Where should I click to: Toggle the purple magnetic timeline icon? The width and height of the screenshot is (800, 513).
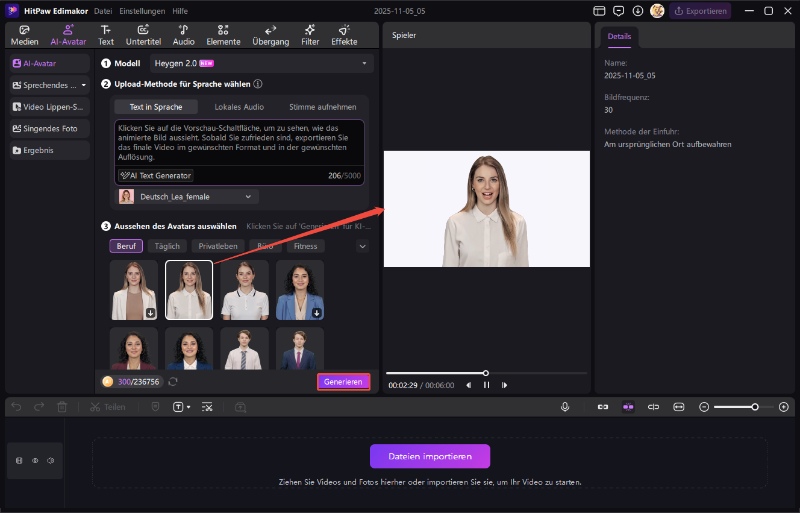[628, 407]
